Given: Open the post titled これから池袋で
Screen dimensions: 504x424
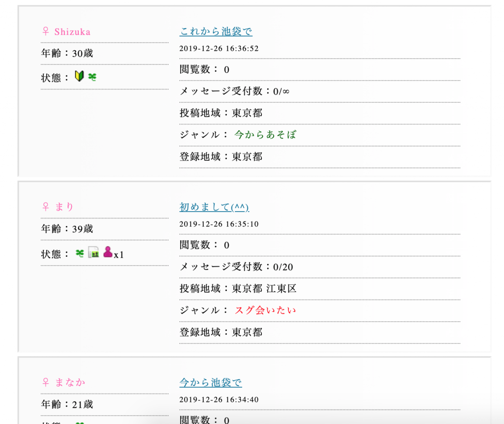Looking at the screenshot, I should pyautogui.click(x=216, y=31).
